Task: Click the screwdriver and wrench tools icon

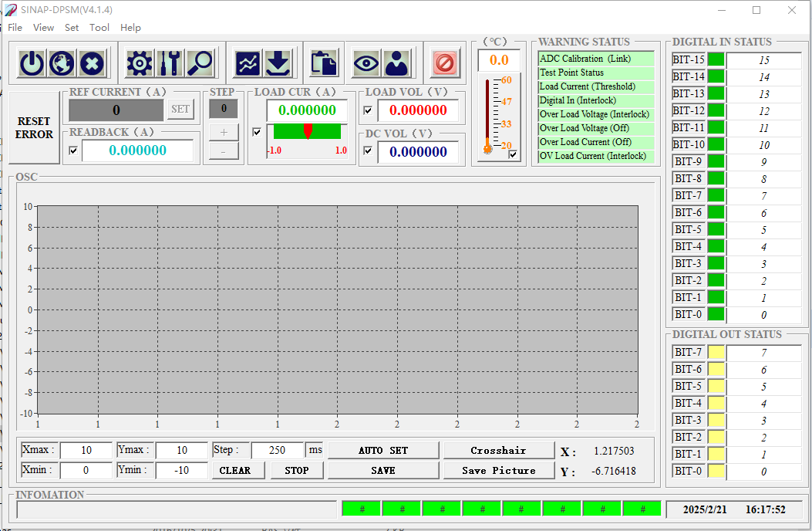Action: coord(170,63)
